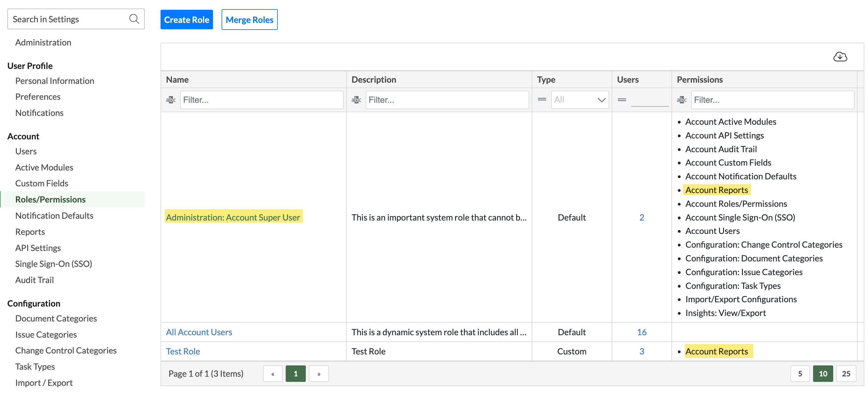Open the Permissions filter operation icon

(x=681, y=100)
